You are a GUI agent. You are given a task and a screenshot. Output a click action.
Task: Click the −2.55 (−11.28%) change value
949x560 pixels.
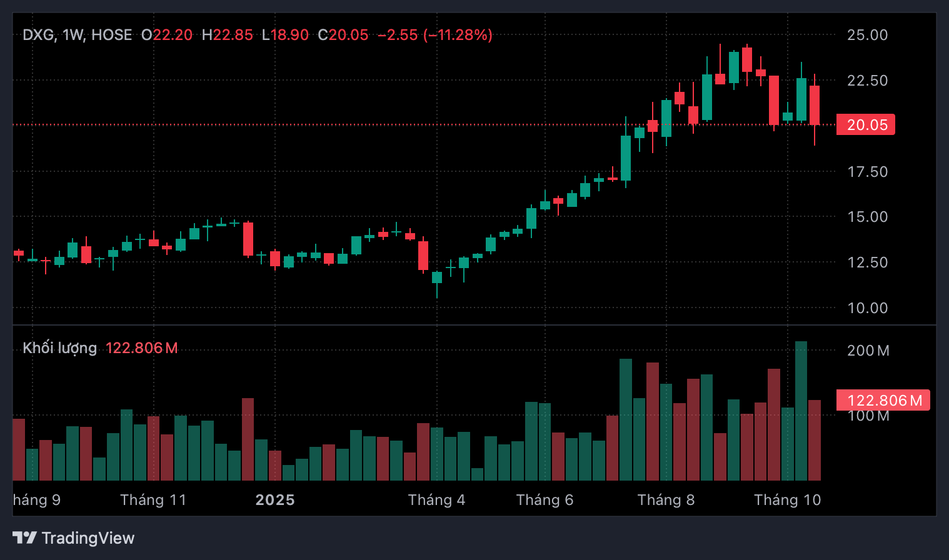(x=434, y=35)
